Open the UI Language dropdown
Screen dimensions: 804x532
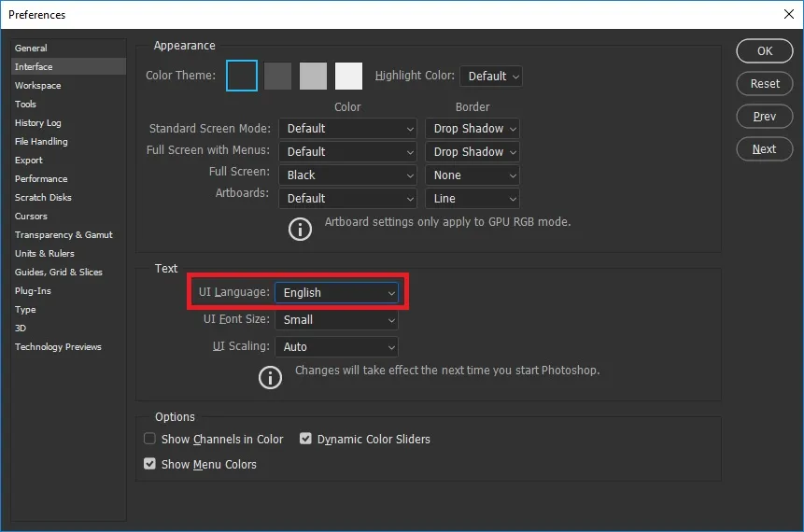click(x=336, y=293)
